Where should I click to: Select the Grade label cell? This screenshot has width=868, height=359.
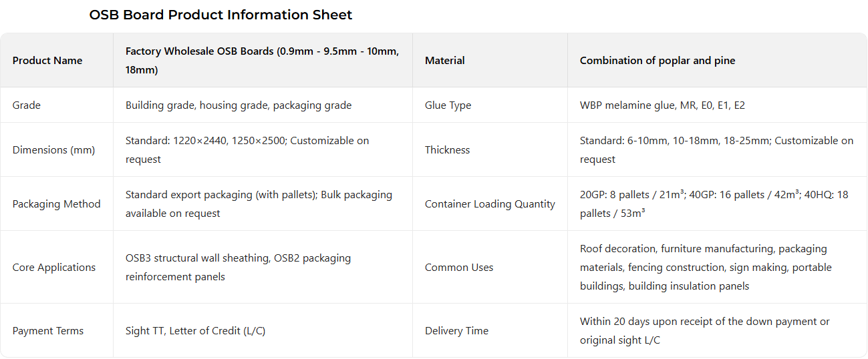(x=27, y=105)
